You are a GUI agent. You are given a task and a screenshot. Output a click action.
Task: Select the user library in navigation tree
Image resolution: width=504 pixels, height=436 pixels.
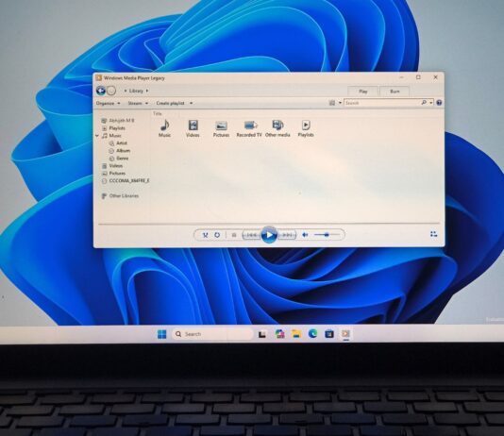click(122, 121)
